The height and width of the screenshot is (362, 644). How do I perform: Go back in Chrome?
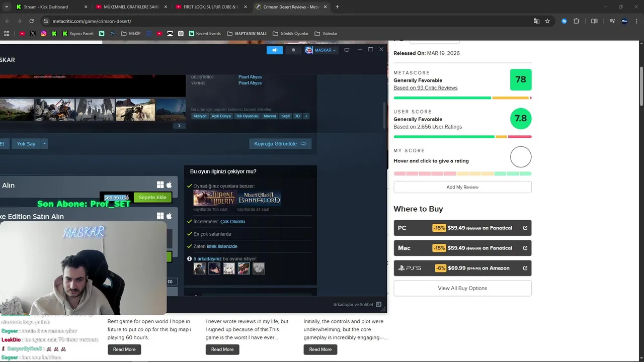click(x=7, y=21)
